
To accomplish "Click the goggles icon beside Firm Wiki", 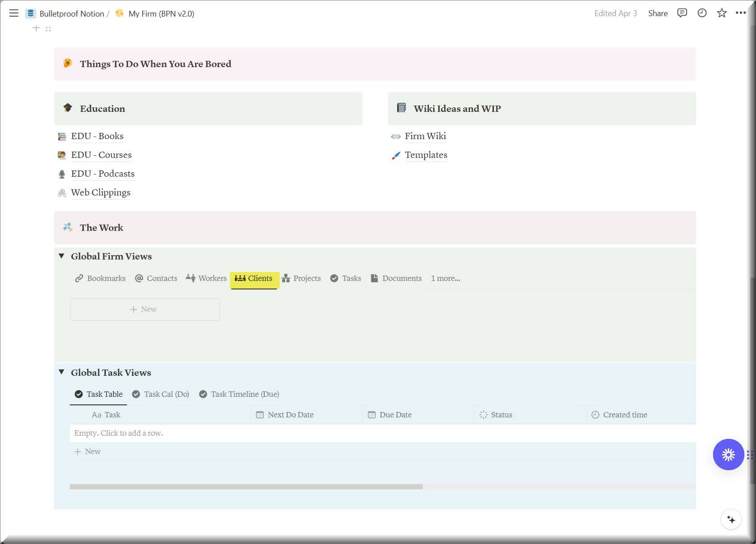I will click(x=395, y=136).
